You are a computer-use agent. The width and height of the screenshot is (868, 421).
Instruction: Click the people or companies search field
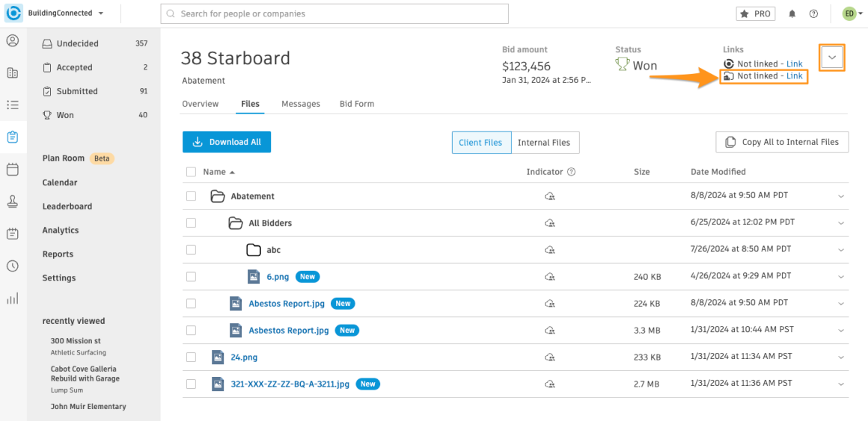coord(334,13)
